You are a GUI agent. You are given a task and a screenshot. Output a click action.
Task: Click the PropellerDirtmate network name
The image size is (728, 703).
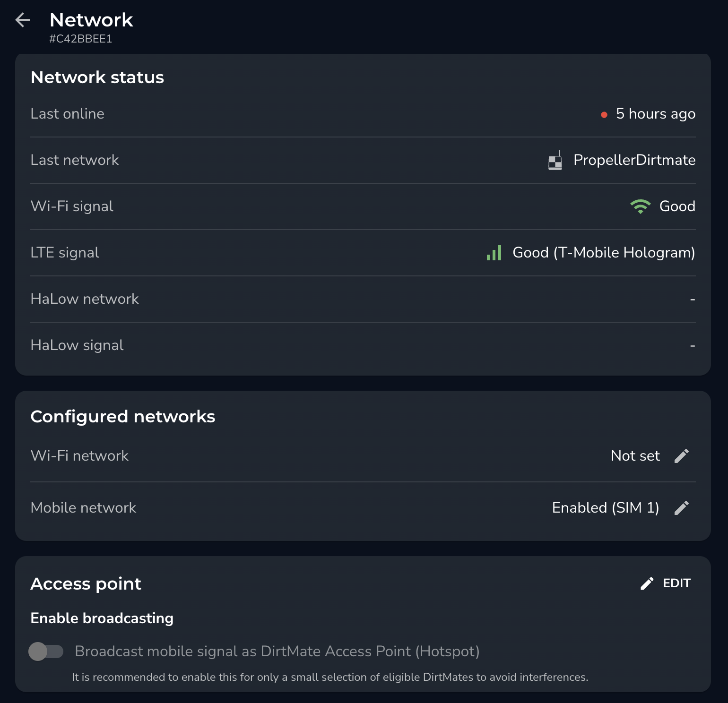[634, 160]
